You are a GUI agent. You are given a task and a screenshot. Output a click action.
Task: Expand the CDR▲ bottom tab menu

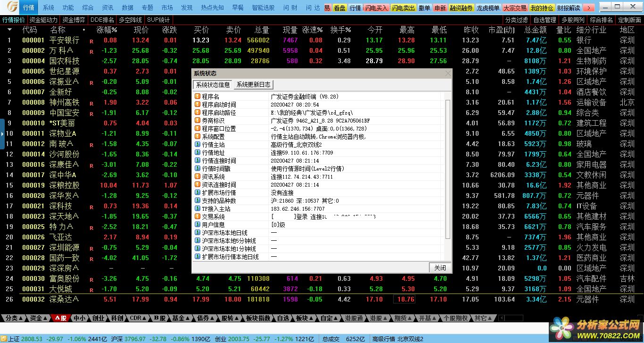pos(138,318)
